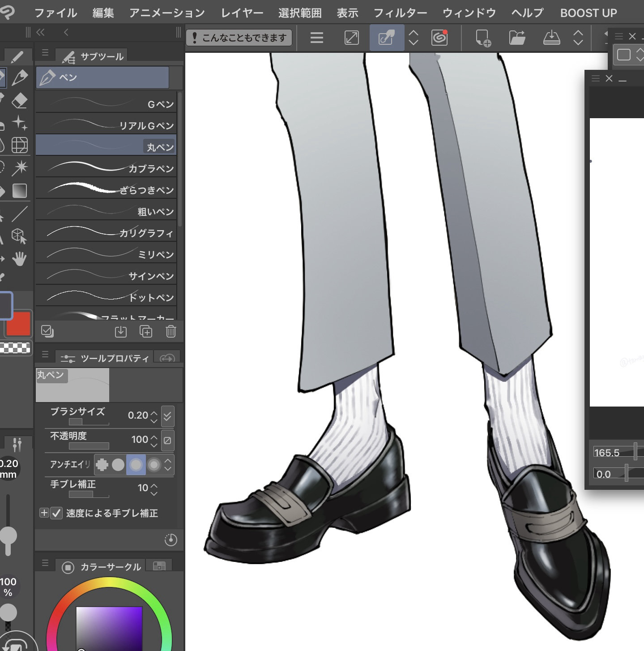Select the Gradient tool
The width and height of the screenshot is (644, 651).
(19, 191)
